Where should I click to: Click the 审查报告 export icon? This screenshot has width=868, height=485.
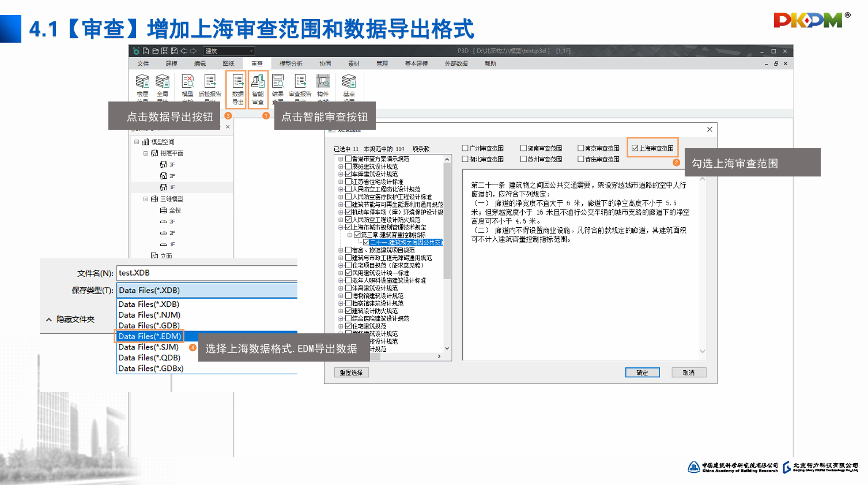(300, 81)
